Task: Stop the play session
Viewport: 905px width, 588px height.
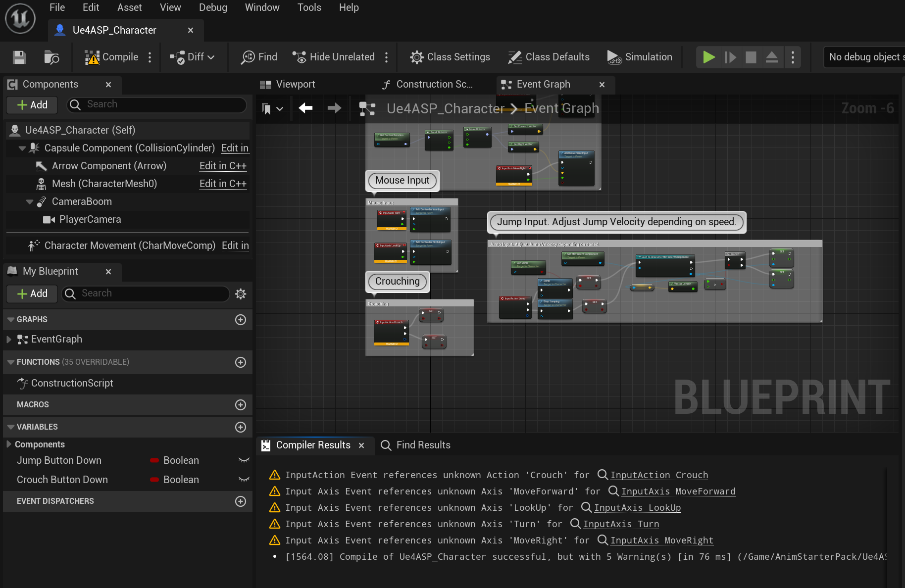Action: pos(751,57)
